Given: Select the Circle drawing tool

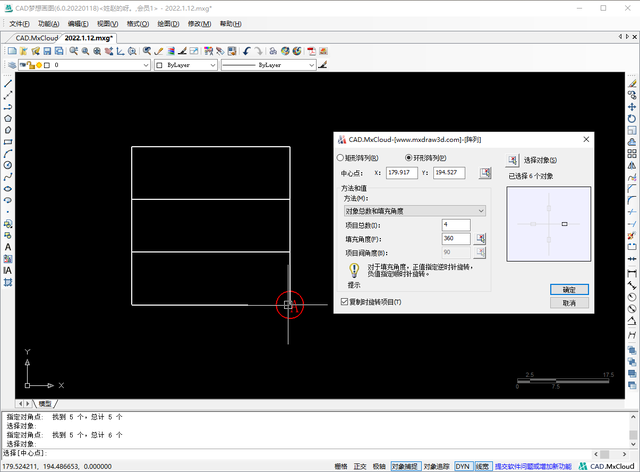Looking at the screenshot, I should (8, 165).
